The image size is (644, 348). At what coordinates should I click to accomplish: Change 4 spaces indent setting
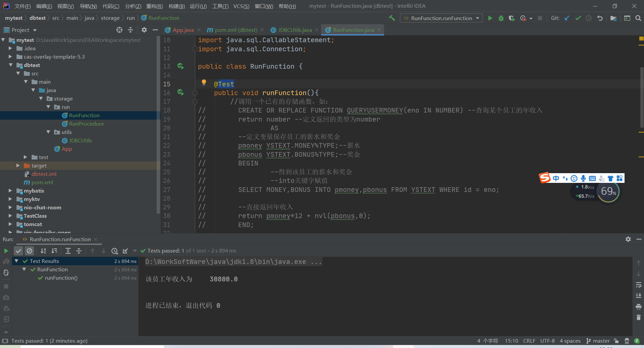pyautogui.click(x=570, y=341)
